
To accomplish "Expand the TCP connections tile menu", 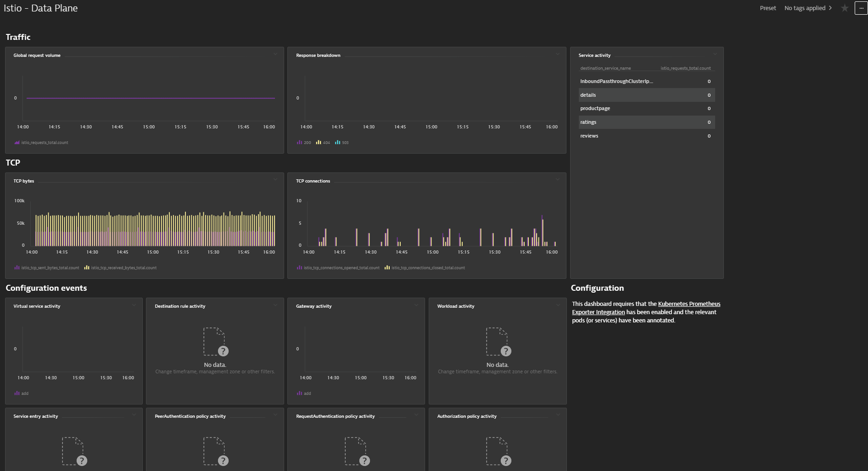I will coord(558,180).
